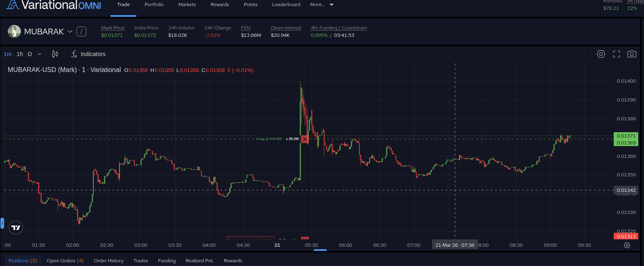Click the IM usage 22% value

pos(632,8)
